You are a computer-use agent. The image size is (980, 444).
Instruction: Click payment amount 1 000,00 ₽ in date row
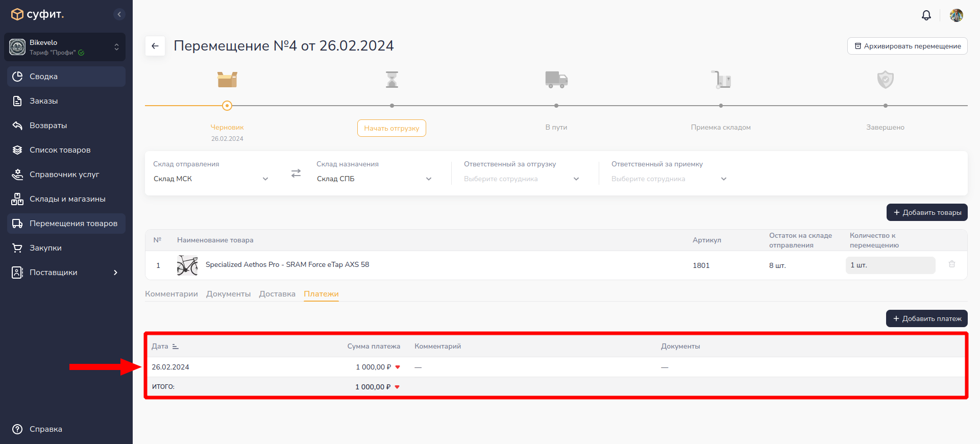[374, 367]
